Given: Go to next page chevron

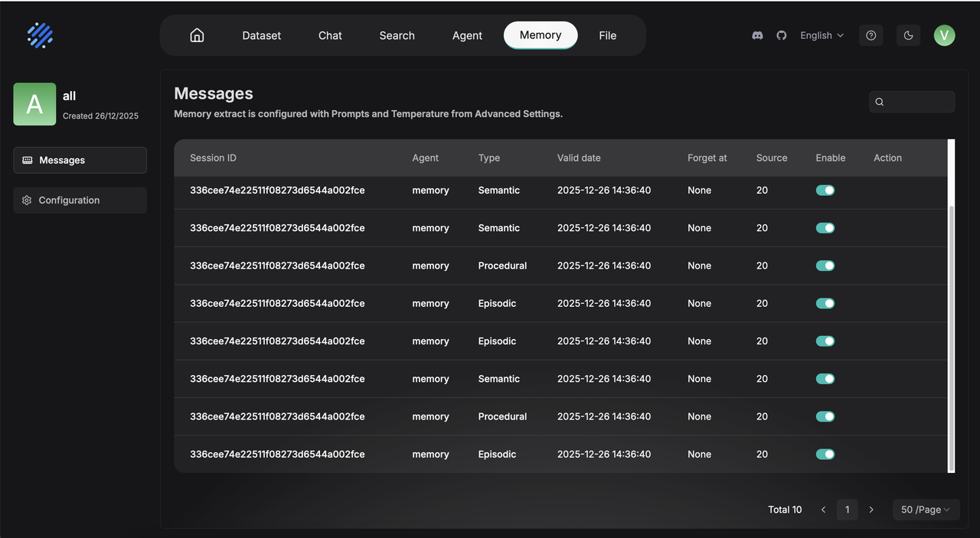Looking at the screenshot, I should coord(871,510).
